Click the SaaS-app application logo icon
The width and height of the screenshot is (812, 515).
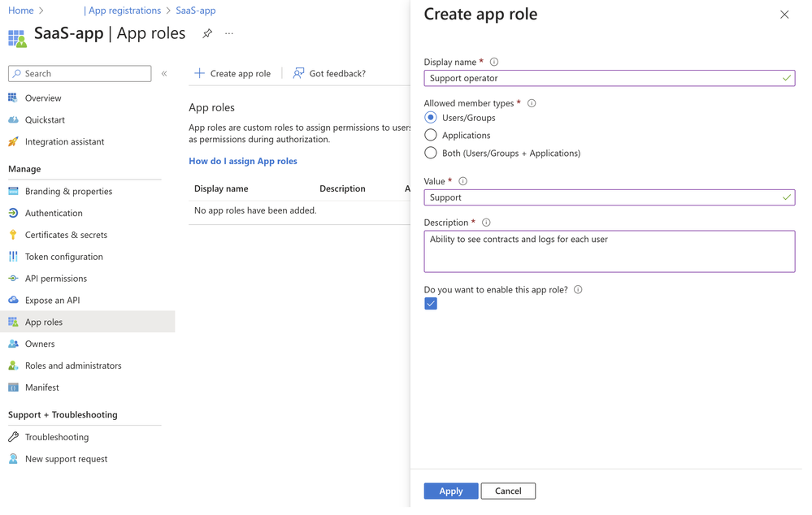tap(17, 38)
